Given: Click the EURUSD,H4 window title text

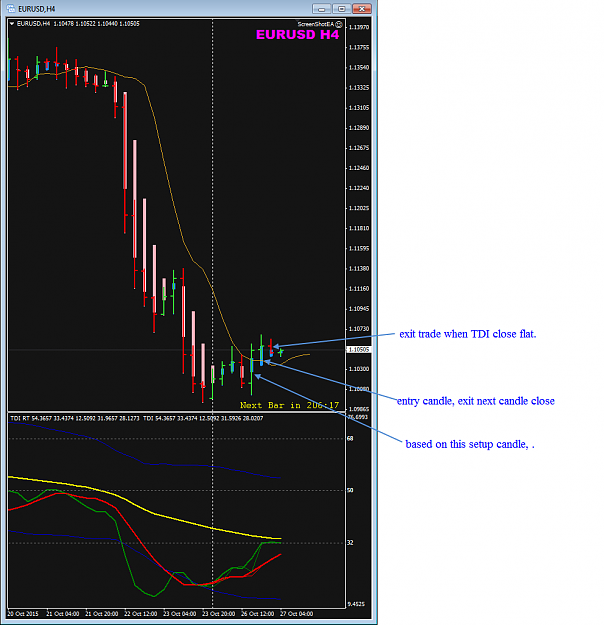Looking at the screenshot, I should coord(37,9).
